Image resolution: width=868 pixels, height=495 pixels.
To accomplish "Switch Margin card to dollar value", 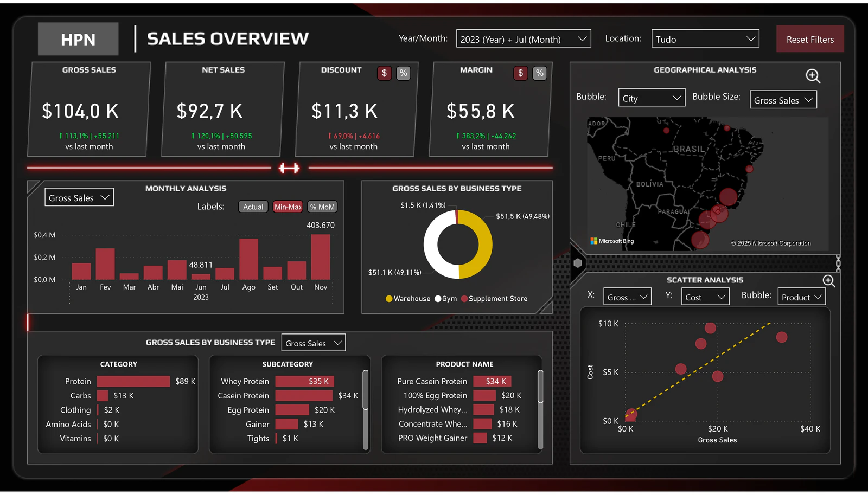I will point(521,73).
